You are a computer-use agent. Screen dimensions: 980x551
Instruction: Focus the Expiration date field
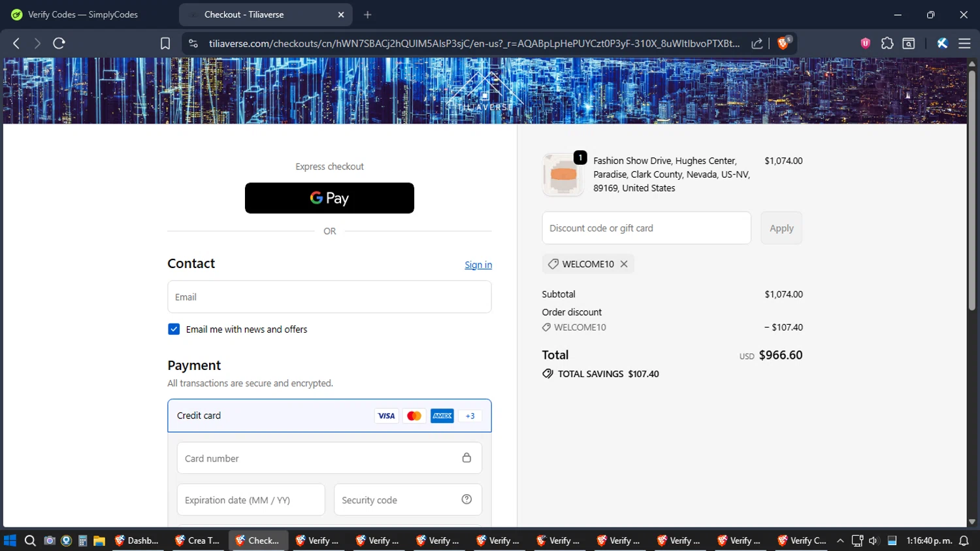pyautogui.click(x=251, y=500)
